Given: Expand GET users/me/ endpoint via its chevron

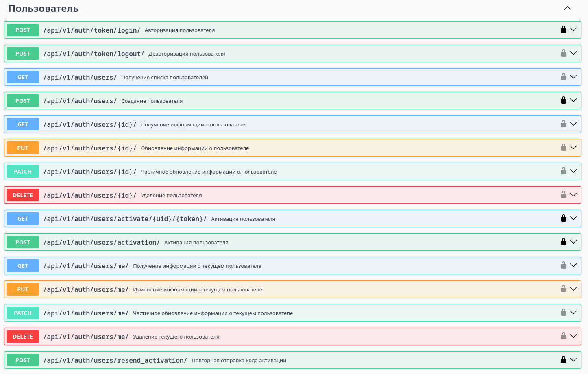Looking at the screenshot, I should pos(573,265).
